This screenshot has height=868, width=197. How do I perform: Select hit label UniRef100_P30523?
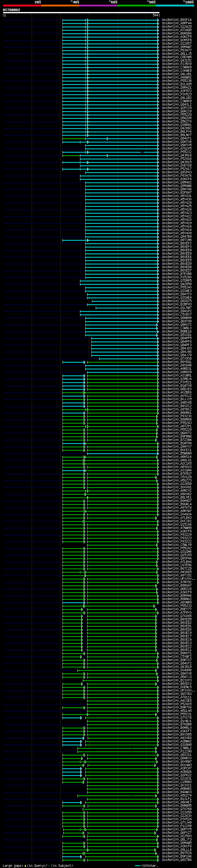177,94
